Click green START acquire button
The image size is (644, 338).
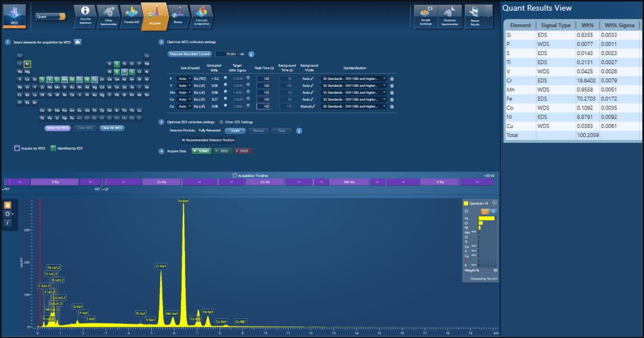click(x=201, y=151)
